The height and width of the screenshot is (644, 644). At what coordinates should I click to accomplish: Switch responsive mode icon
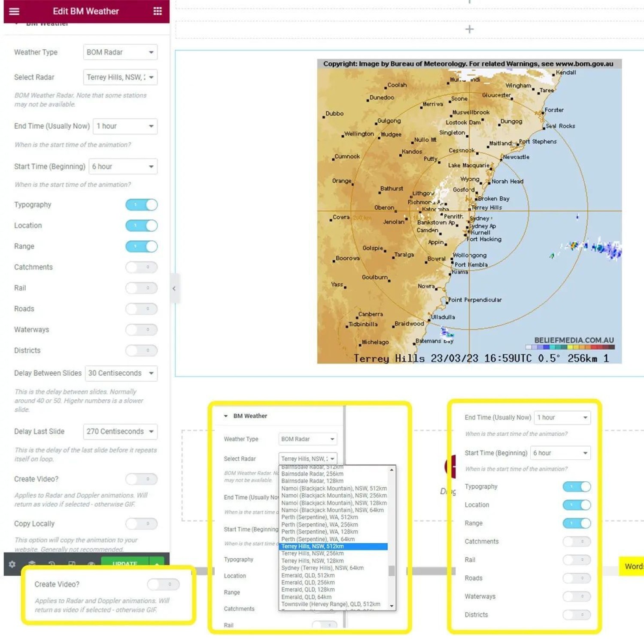72,564
